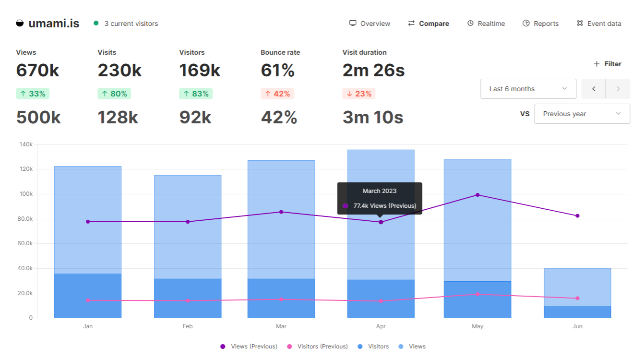Click the Event data icon
This screenshot has height=359, width=644.
[580, 23]
